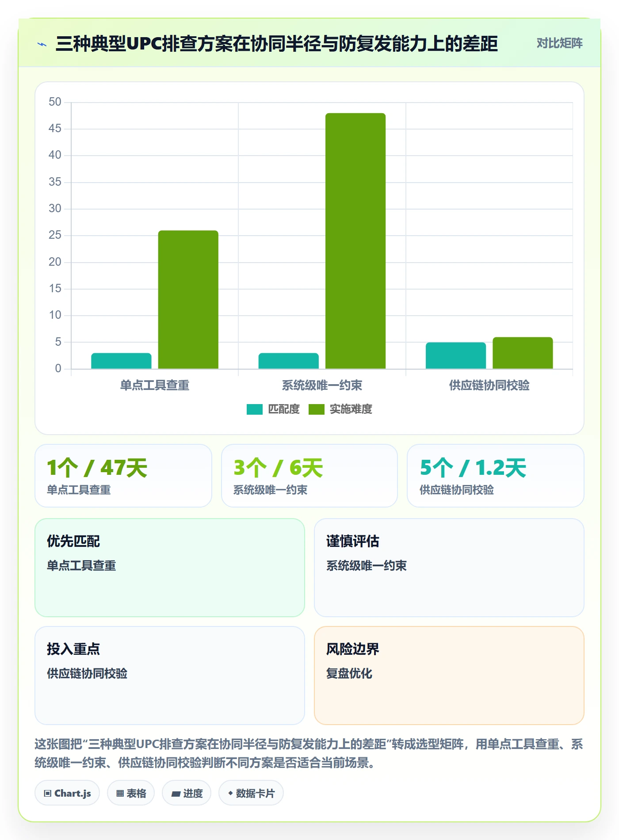Click the 匹配度 legend text

(284, 409)
